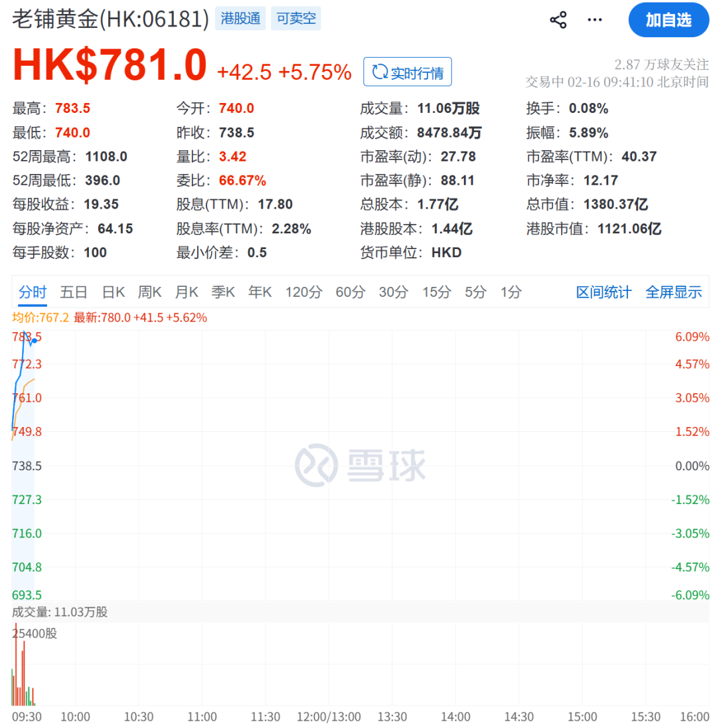Viewport: 717px width, 728px height.
Task: Open the 年K chart tab
Action: point(260,292)
